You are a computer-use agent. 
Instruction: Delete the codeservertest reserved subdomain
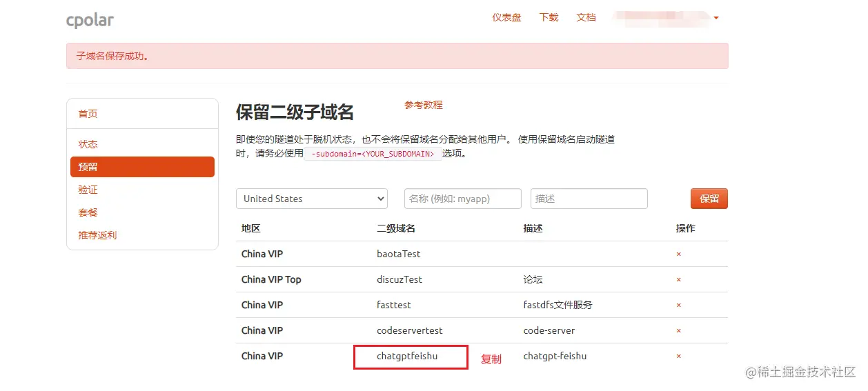point(678,331)
